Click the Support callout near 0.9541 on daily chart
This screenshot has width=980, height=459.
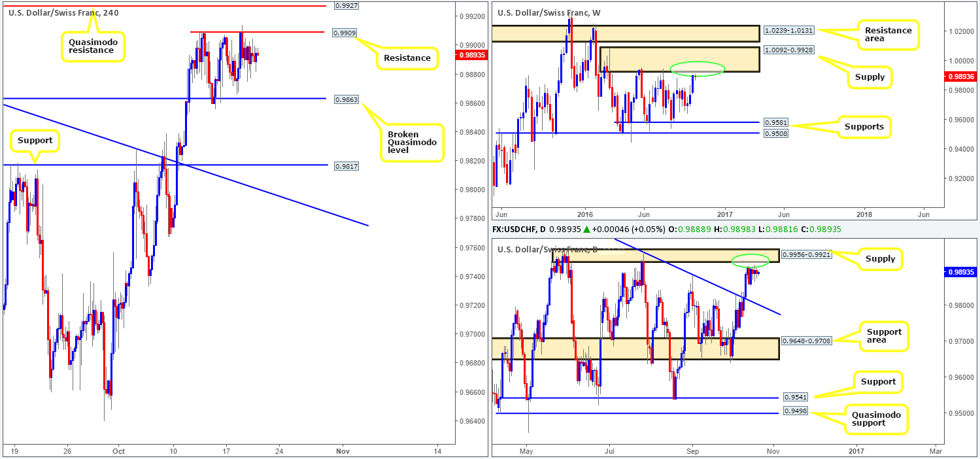(x=879, y=381)
